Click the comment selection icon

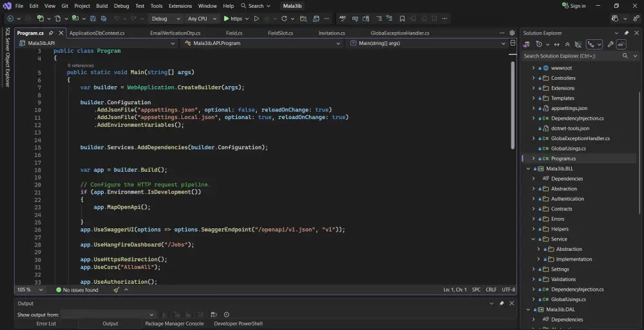click(355, 19)
